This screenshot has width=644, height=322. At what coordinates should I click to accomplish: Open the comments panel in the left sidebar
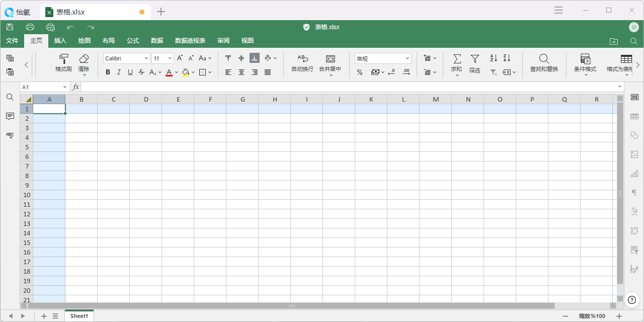click(10, 116)
